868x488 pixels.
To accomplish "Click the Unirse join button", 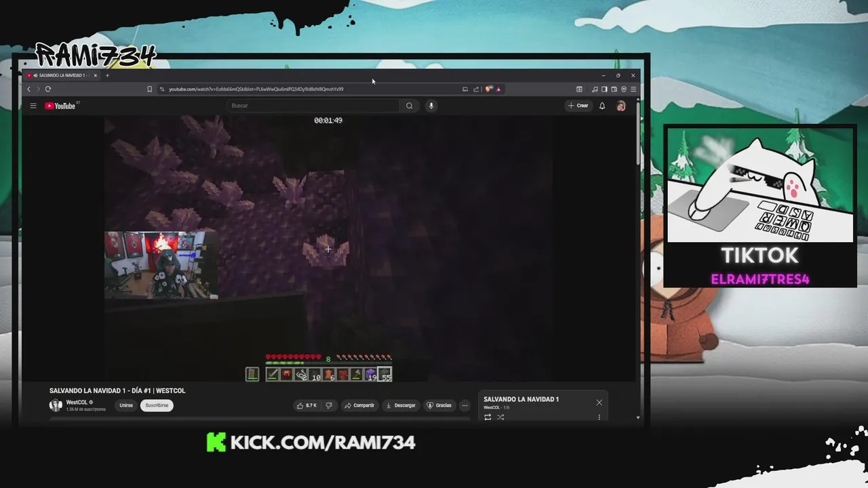I will tap(126, 405).
